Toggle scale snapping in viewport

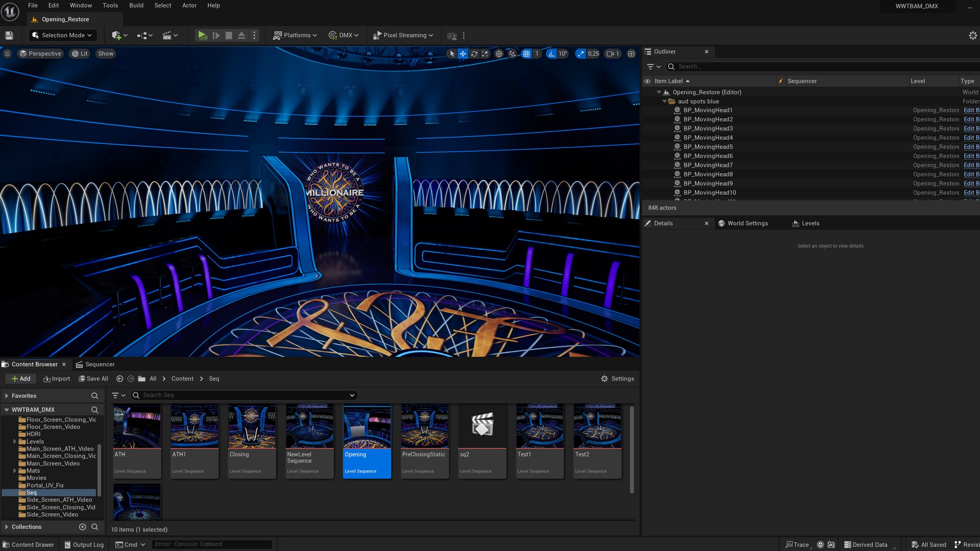point(581,54)
